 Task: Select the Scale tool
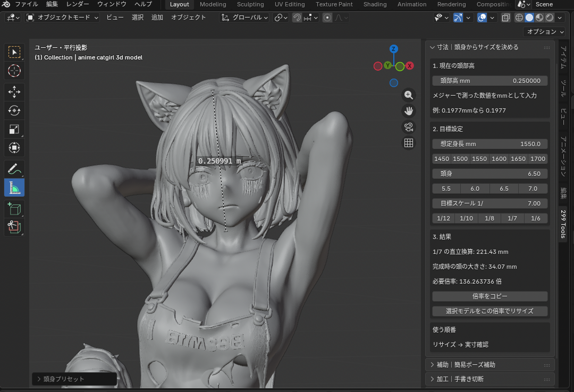pos(14,129)
